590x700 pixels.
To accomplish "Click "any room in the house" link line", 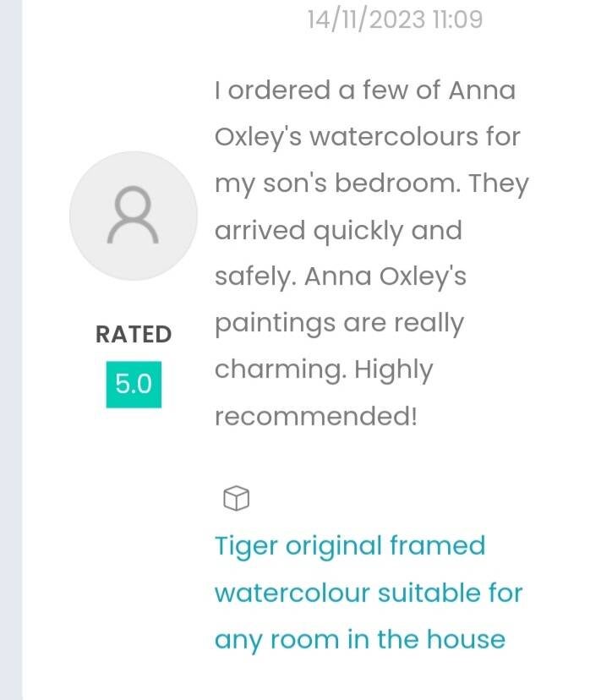I will click(x=359, y=638).
